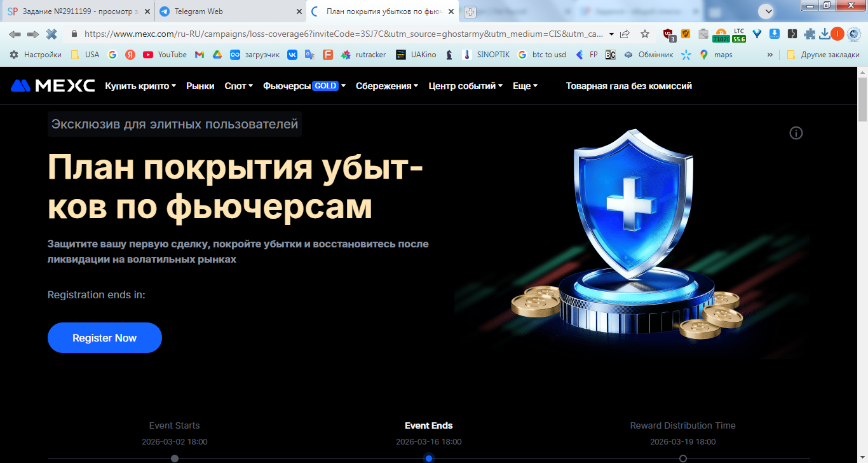Open the Kyivstar star-shaped bookmark
Image resolution: width=868 pixels, height=463 pixels.
686,55
